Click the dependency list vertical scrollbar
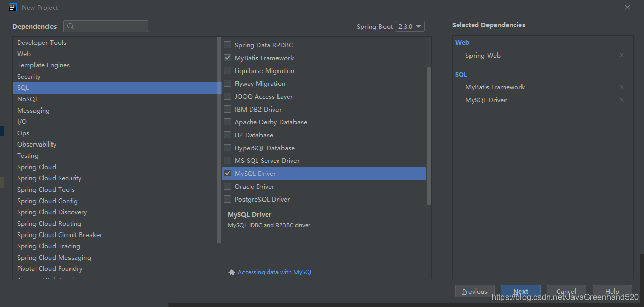The height and width of the screenshot is (307, 644). (x=429, y=136)
